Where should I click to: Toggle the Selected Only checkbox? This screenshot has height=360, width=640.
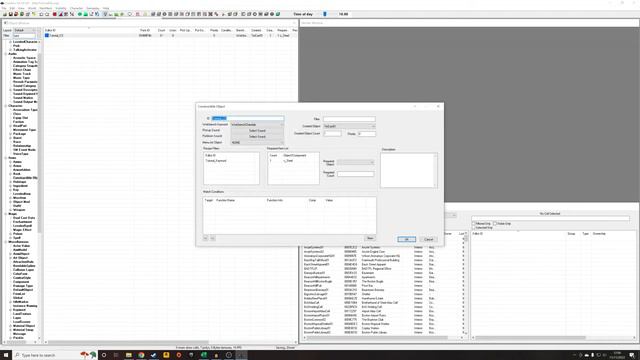474,227
